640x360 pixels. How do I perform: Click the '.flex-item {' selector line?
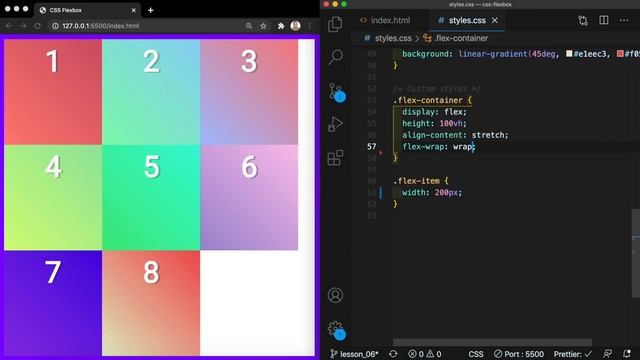(x=421, y=181)
